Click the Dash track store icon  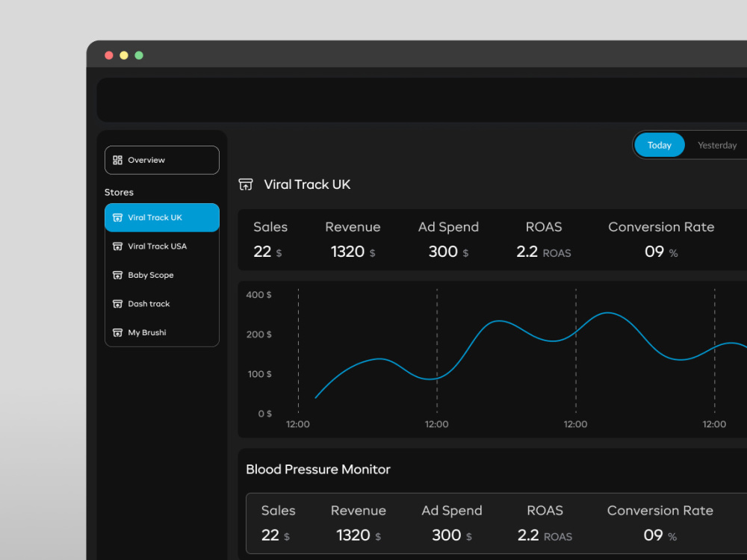117,304
